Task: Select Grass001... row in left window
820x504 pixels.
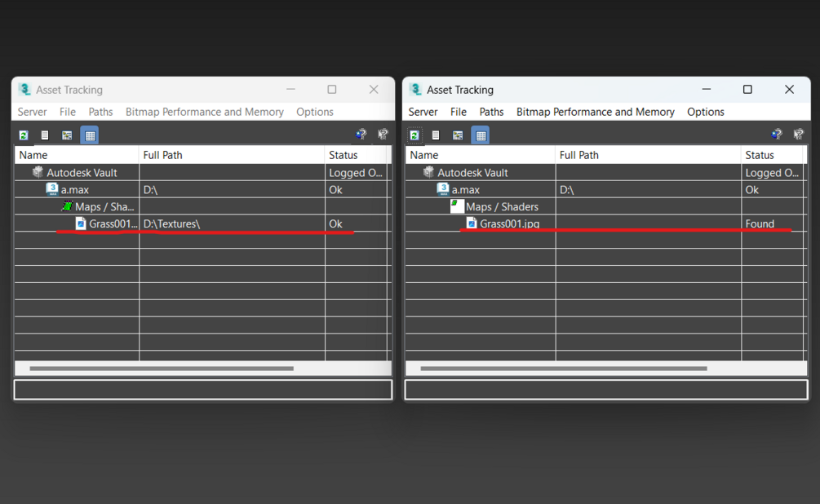Action: coord(203,223)
